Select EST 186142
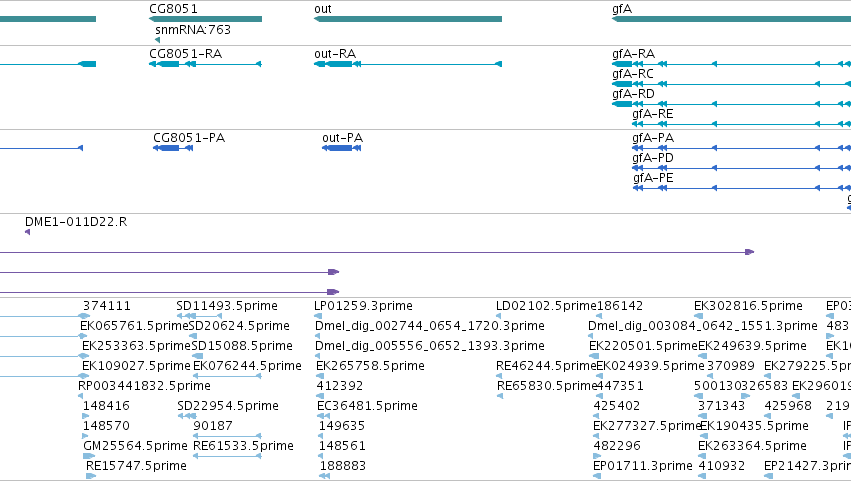This screenshot has height=481, width=851. pyautogui.click(x=619, y=306)
